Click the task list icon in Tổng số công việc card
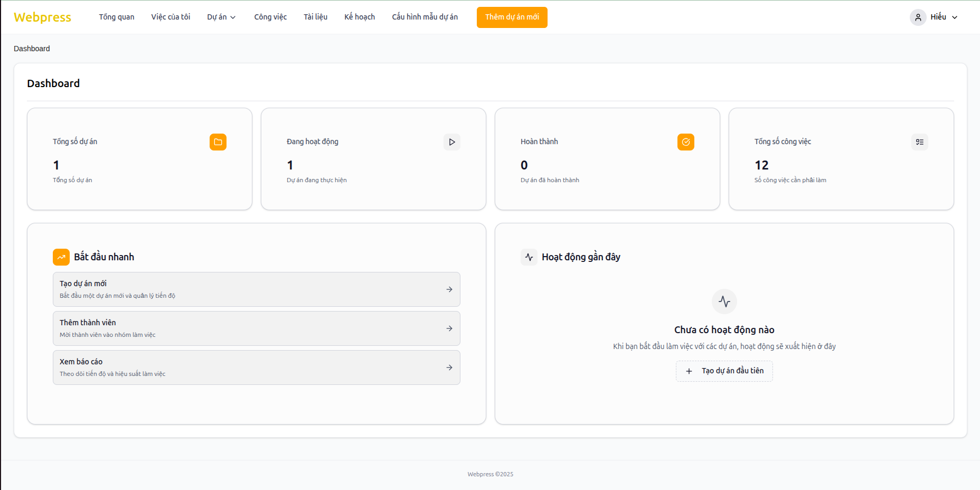The image size is (980, 490). point(919,142)
